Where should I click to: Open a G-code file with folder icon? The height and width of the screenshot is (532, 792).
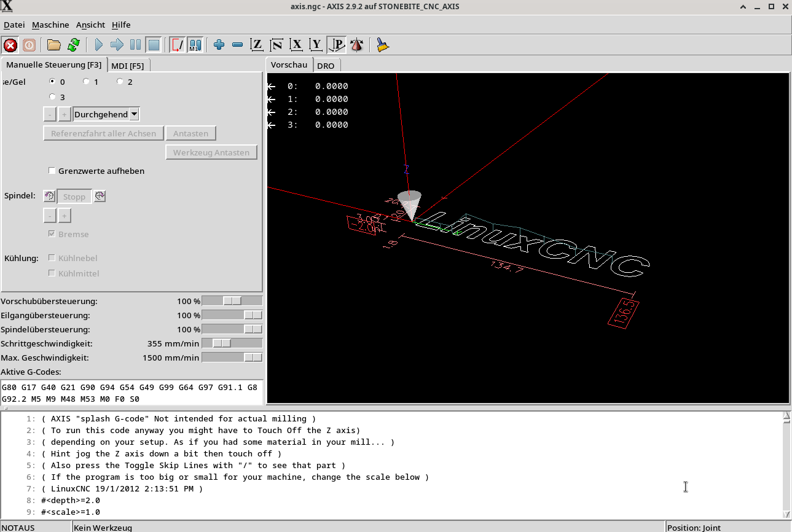[x=54, y=45]
